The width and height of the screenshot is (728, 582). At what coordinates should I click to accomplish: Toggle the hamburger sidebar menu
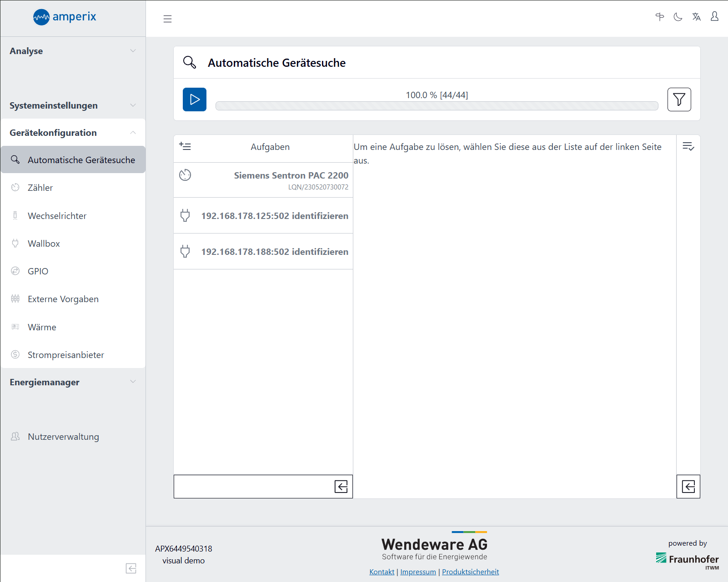pyautogui.click(x=167, y=19)
